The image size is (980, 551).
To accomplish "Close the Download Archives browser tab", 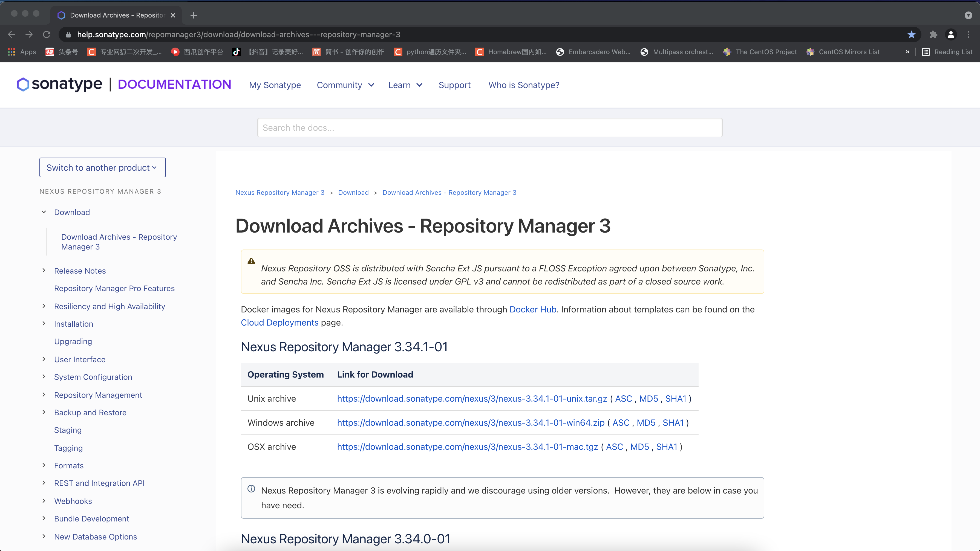I will (173, 15).
